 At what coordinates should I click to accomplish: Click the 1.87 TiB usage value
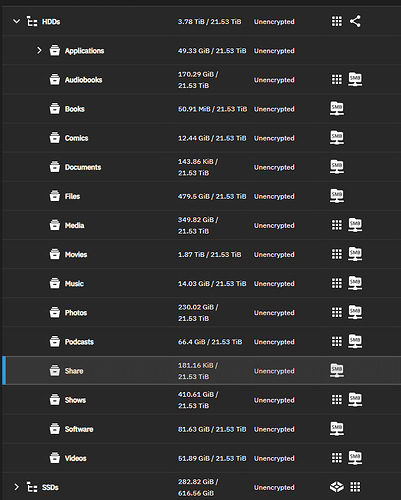pyautogui.click(x=191, y=254)
